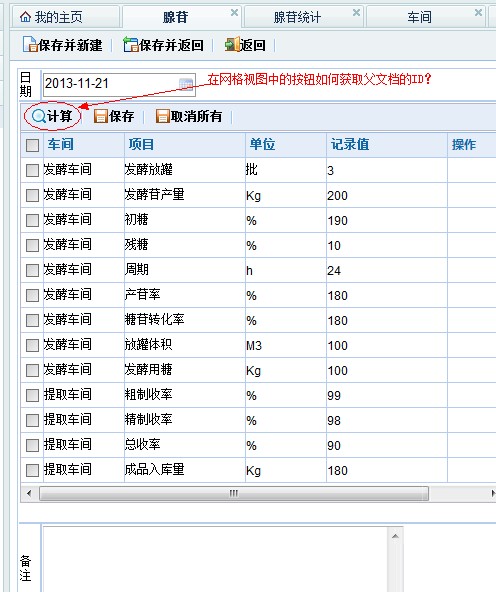Click the grid 保存 floppy disk icon
This screenshot has height=592, width=496.
pyautogui.click(x=101, y=116)
